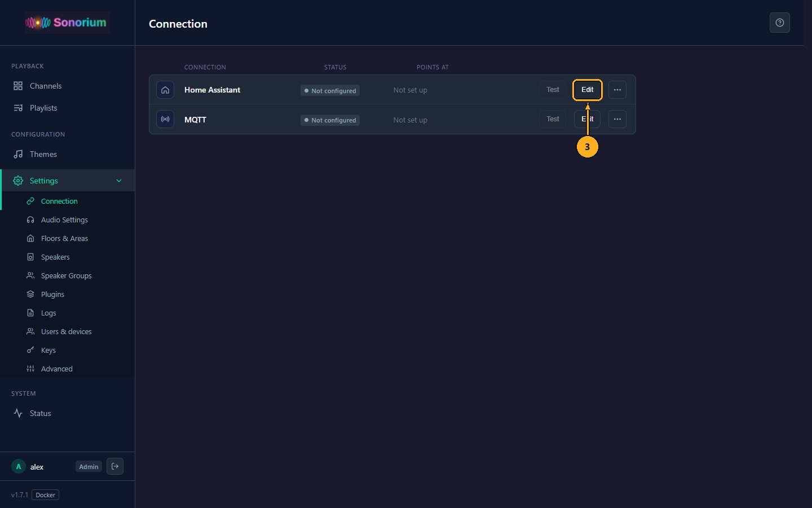Click the Sonorium logo
Viewport: 812px width, 508px height.
[67, 23]
